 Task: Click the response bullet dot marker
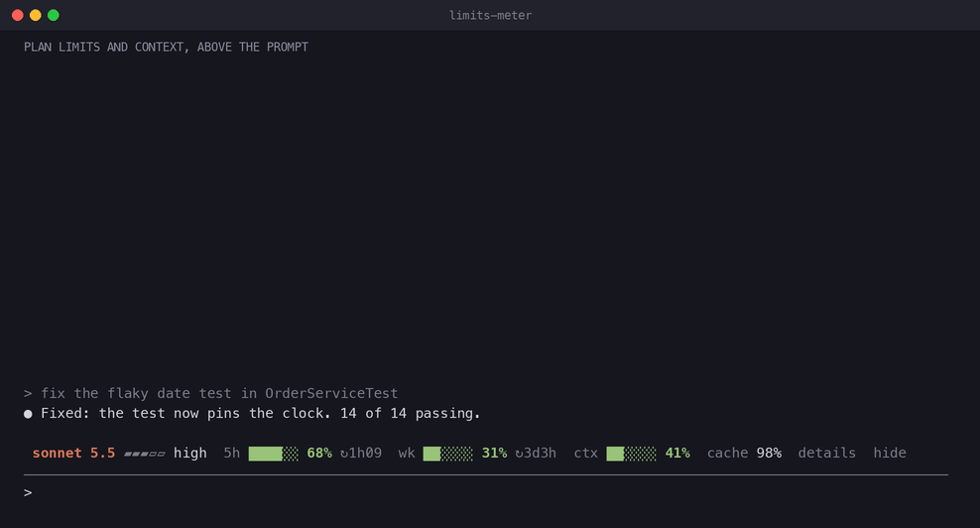pyautogui.click(x=28, y=414)
